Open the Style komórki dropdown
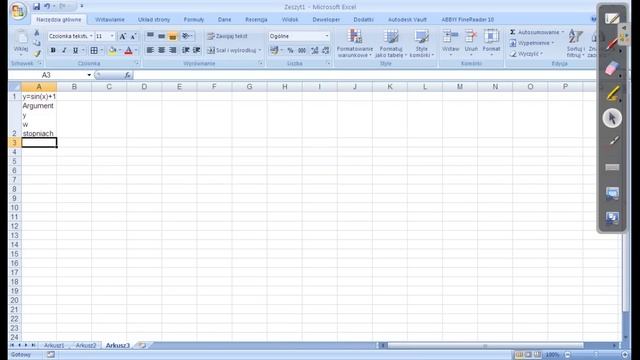This screenshot has width=640, height=360. [x=421, y=43]
